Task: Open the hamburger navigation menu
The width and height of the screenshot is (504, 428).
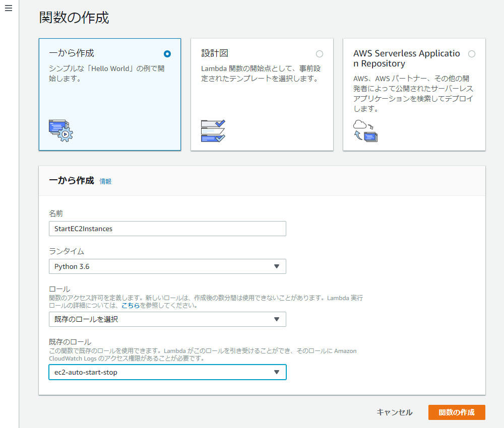Action: point(9,8)
